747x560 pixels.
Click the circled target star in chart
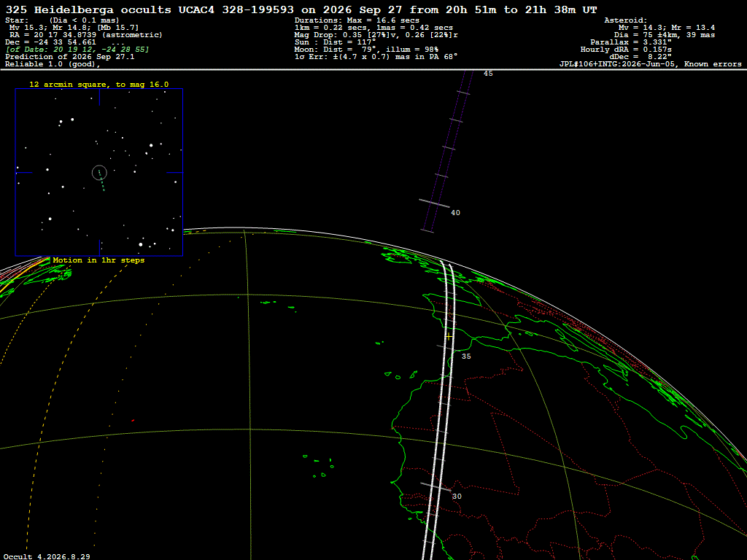[99, 172]
